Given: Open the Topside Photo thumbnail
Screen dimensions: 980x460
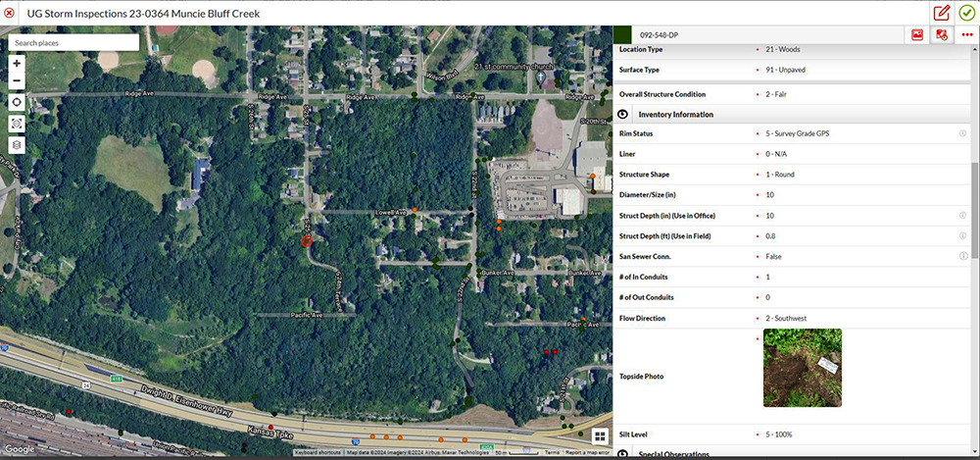Looking at the screenshot, I should pyautogui.click(x=803, y=368).
